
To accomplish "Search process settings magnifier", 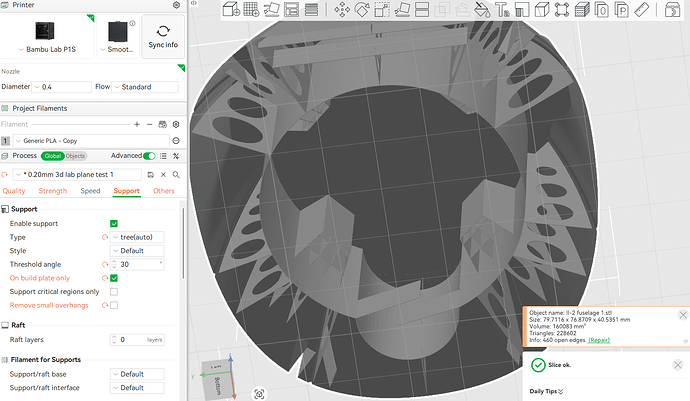I will [x=176, y=175].
